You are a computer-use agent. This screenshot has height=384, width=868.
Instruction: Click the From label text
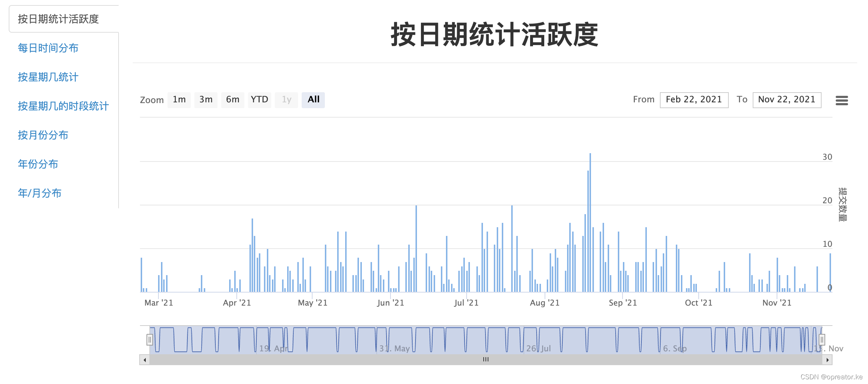pos(644,99)
